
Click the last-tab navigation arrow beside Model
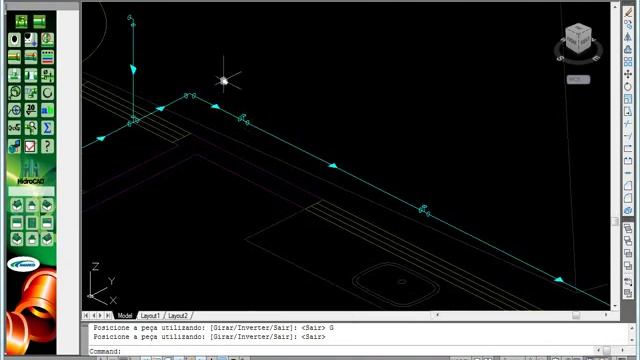coord(108,316)
